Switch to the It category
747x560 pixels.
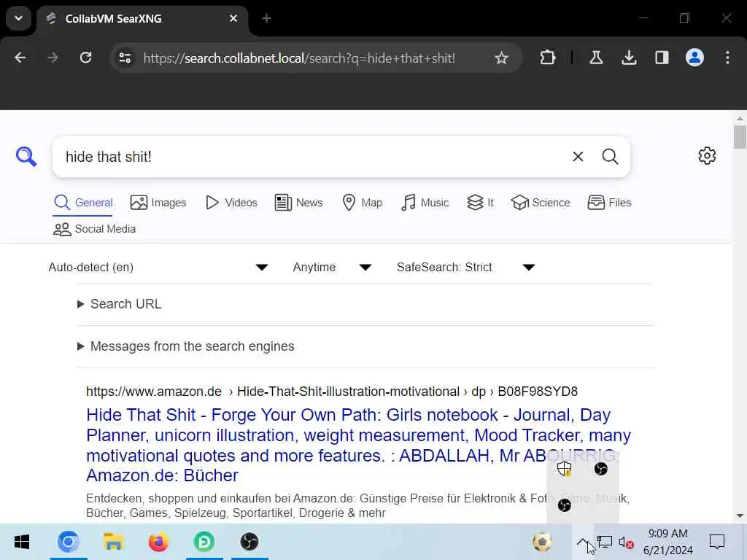[x=480, y=203]
